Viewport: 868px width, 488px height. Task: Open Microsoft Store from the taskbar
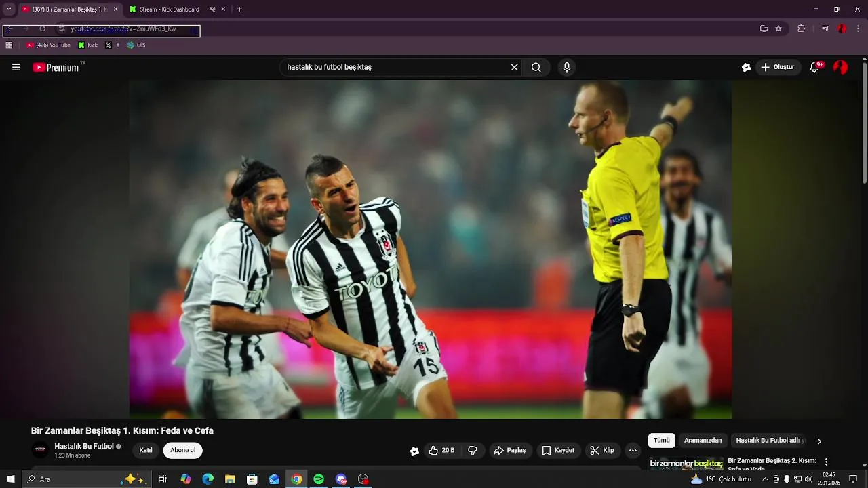click(252, 479)
